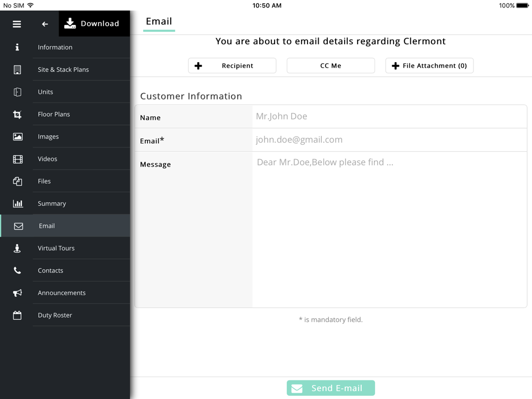Click the Videos film strip icon
Screen dimensions: 532x399
(x=18, y=159)
